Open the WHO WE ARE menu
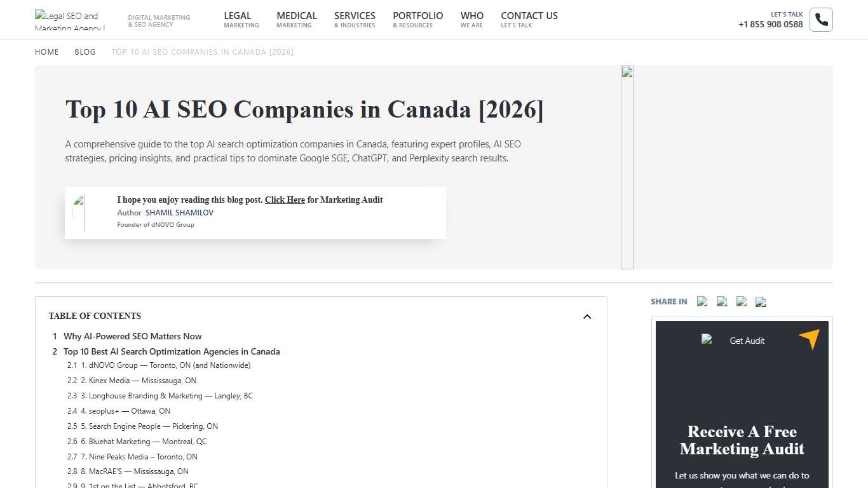 coord(472,20)
